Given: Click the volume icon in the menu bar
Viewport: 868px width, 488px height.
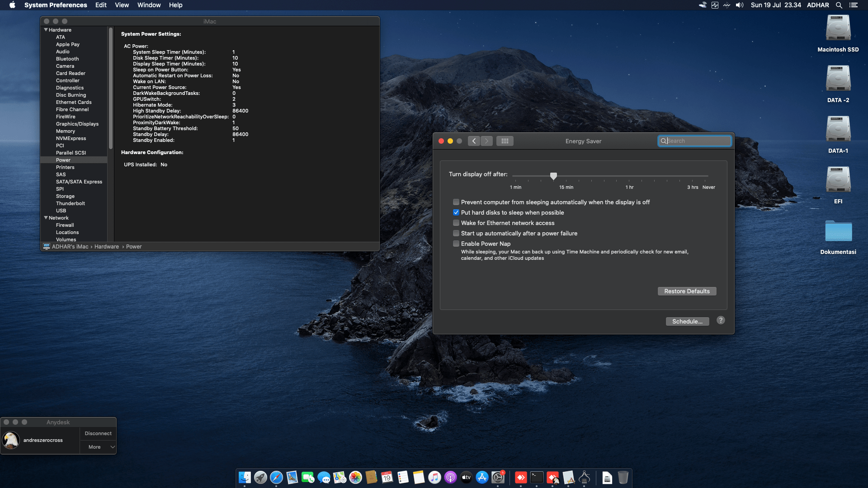Looking at the screenshot, I should (x=740, y=5).
